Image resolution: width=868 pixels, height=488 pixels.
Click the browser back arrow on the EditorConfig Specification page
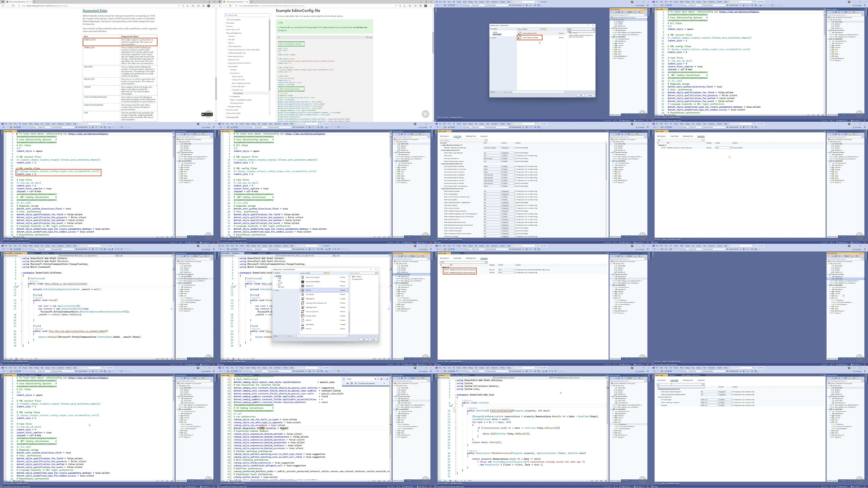[x=3, y=6]
